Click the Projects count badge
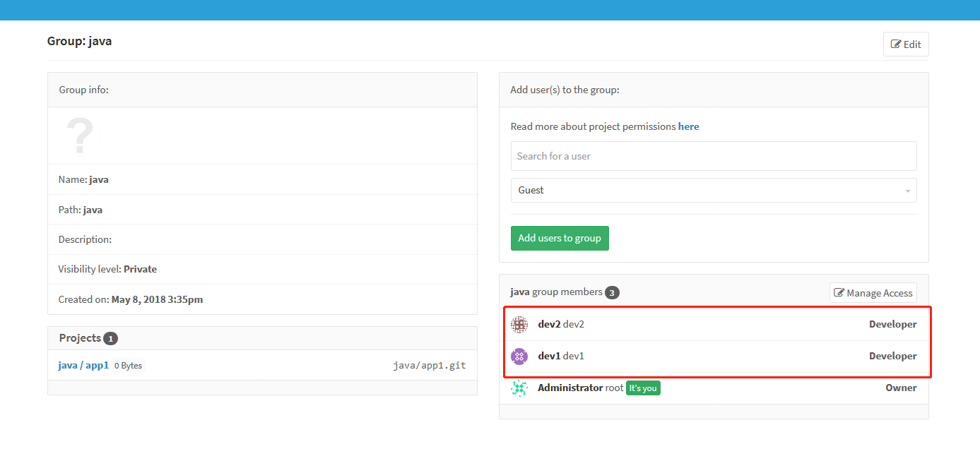Viewport: 980px width, 449px height. point(110,339)
